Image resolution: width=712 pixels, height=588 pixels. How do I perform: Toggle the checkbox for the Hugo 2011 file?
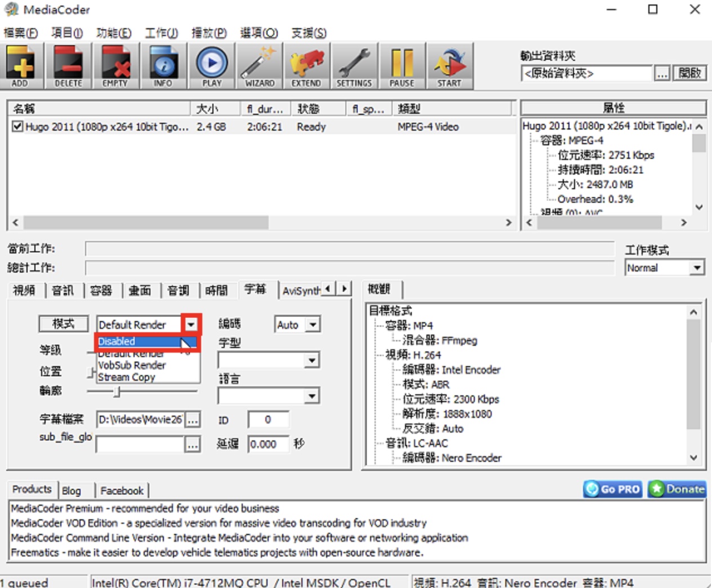coord(17,126)
